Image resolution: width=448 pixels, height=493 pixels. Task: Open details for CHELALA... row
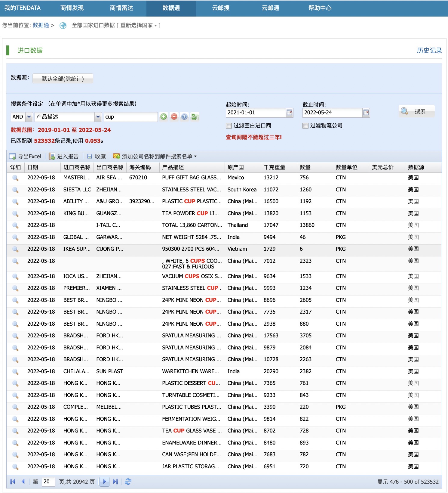pos(15,372)
